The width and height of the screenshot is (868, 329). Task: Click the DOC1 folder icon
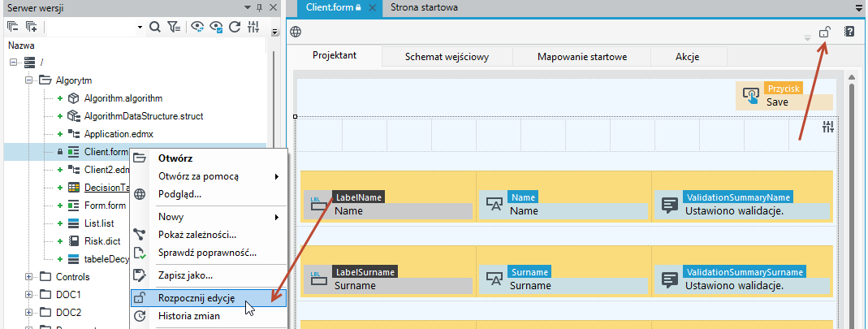(x=45, y=294)
